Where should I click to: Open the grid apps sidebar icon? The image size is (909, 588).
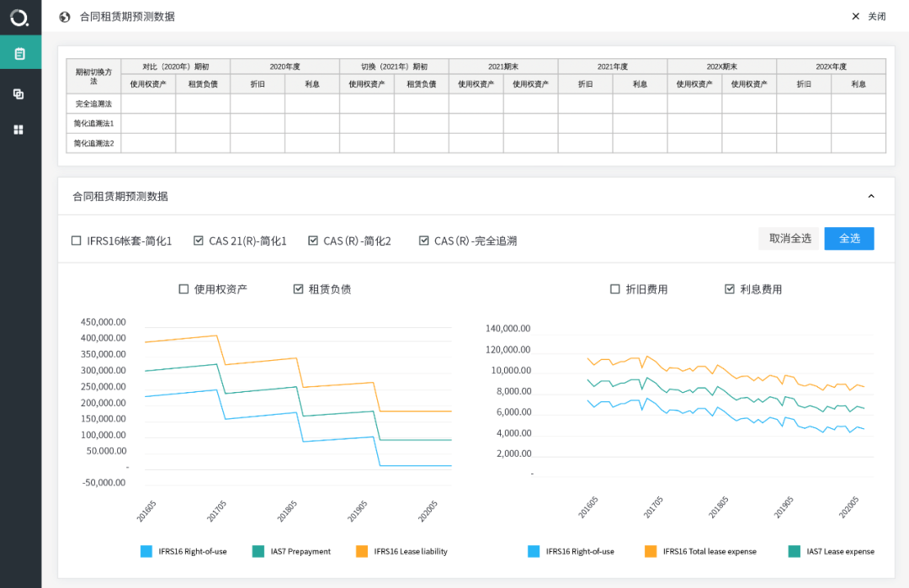pyautogui.click(x=19, y=130)
